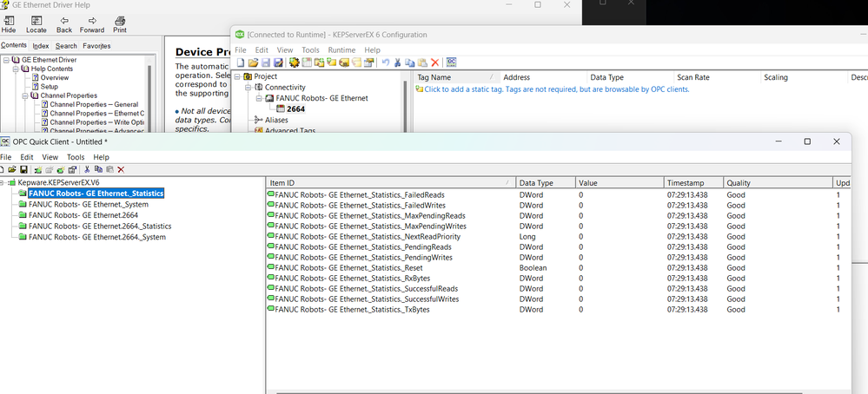Viewport: 868px width, 394px height.
Task: Click Undo arrow in KEPServerEX toolbar
Action: [386, 62]
